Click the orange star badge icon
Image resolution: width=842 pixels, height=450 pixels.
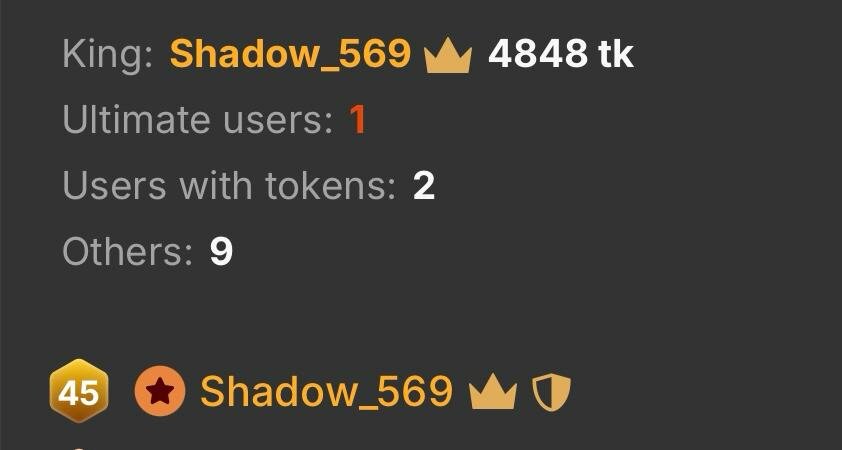(159, 391)
